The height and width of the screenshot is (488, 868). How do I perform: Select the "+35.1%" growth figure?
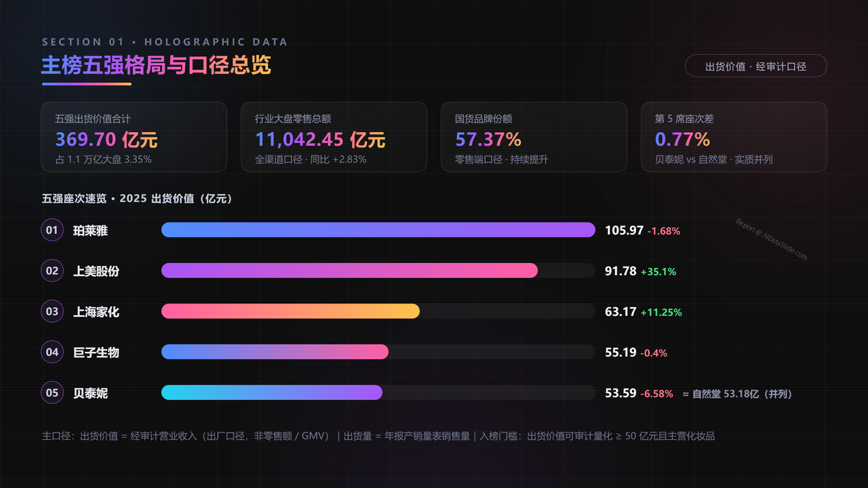click(658, 272)
